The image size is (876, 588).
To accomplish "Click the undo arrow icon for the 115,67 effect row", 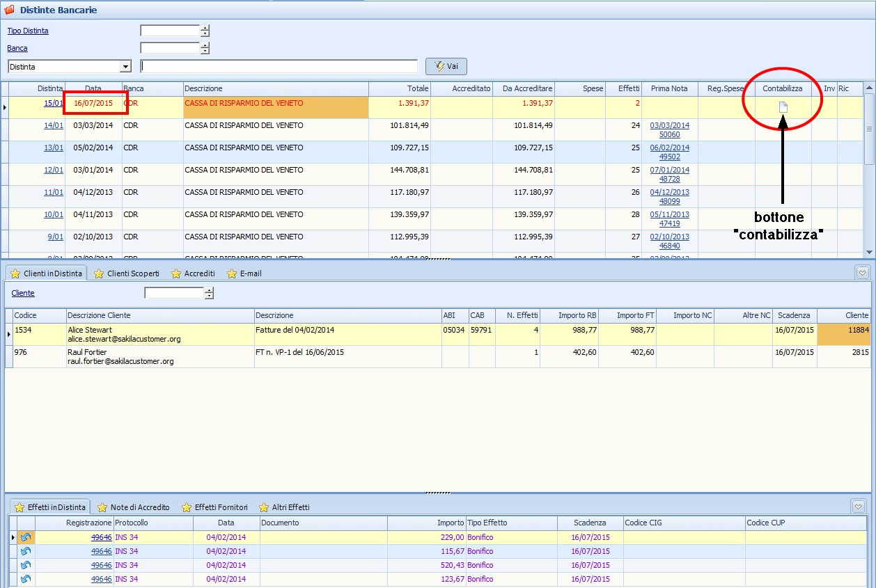I will coord(26,551).
